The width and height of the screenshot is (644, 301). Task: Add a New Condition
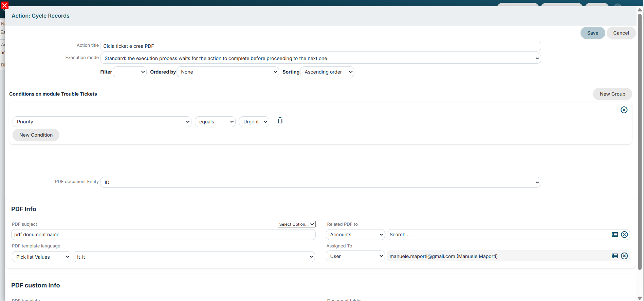[x=36, y=135]
